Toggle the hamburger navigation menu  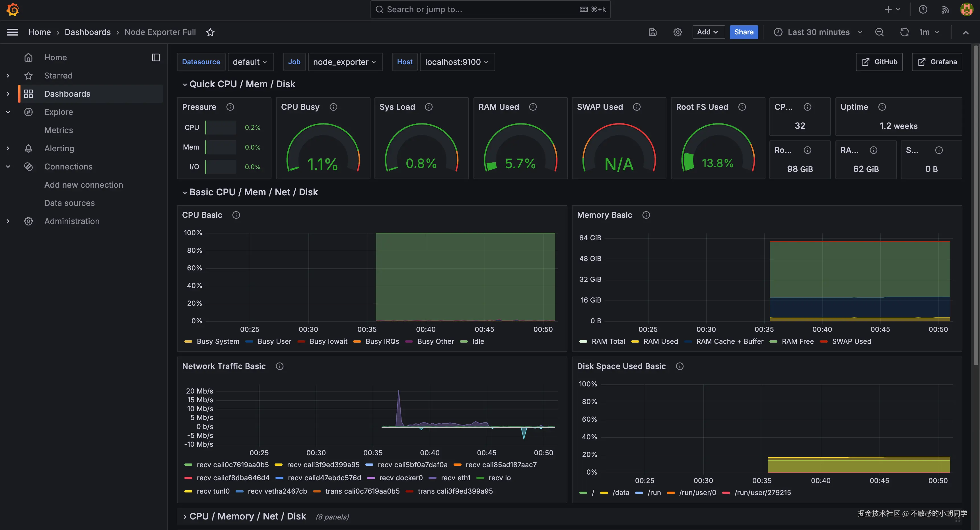[13, 32]
